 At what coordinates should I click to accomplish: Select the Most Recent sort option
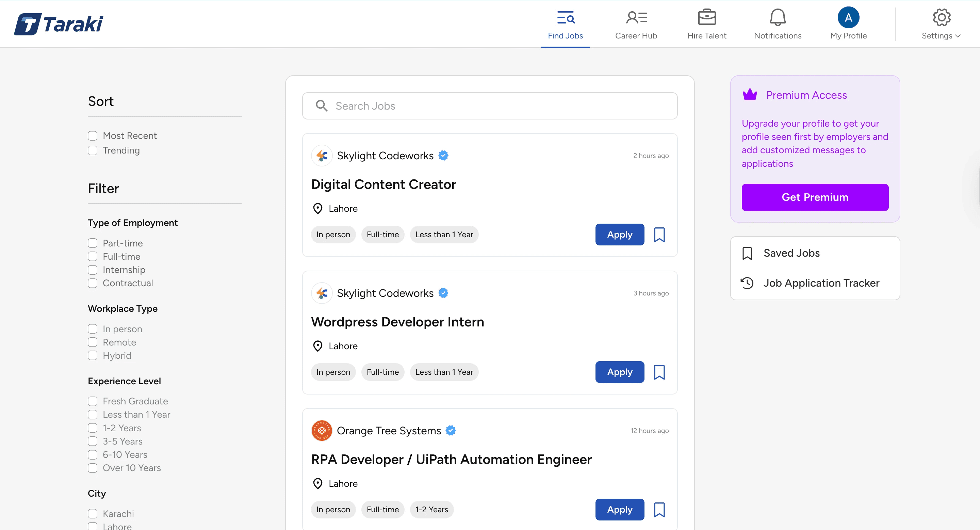click(x=93, y=135)
